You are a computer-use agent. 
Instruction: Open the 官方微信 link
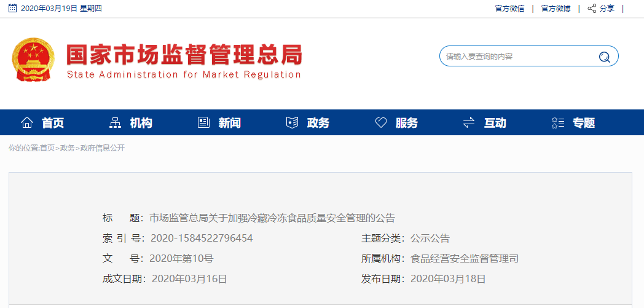(x=509, y=8)
